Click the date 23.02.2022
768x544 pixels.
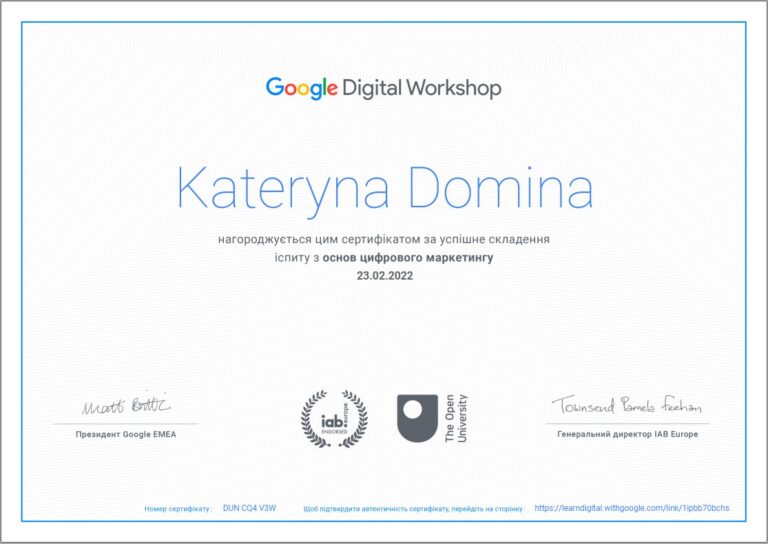[384, 276]
